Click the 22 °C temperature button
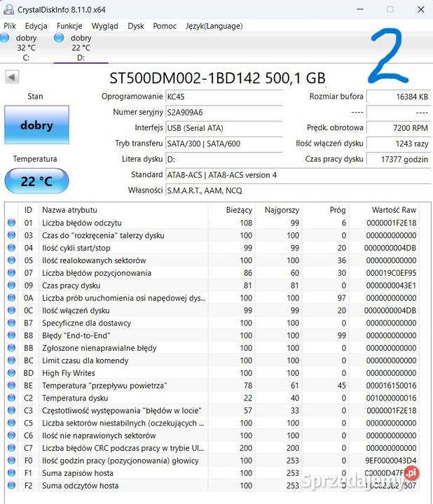 coord(36,181)
